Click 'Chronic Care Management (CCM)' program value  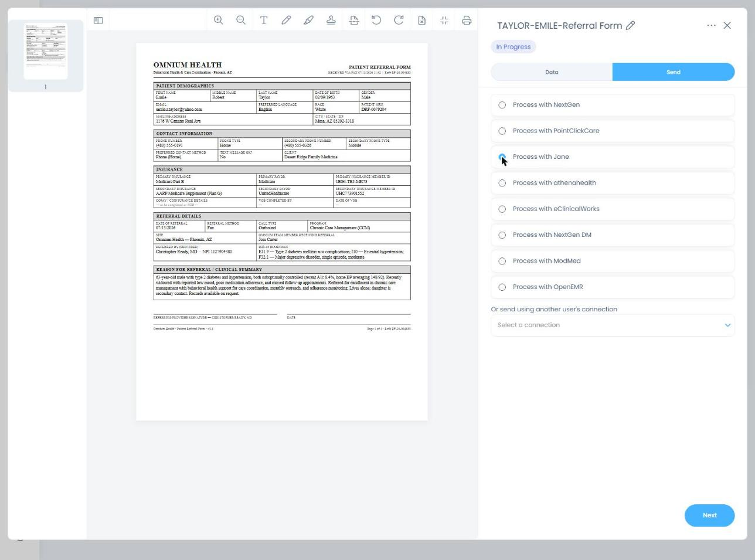(340, 228)
